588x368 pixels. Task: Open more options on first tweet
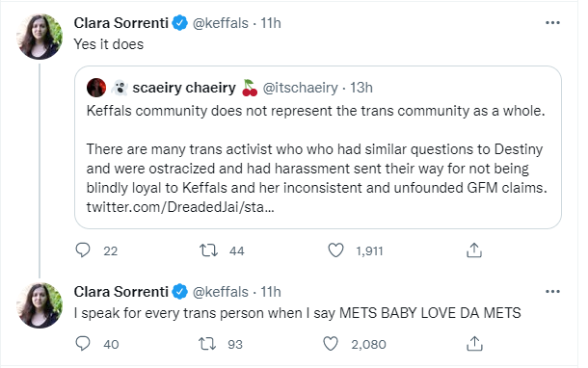pyautogui.click(x=552, y=23)
